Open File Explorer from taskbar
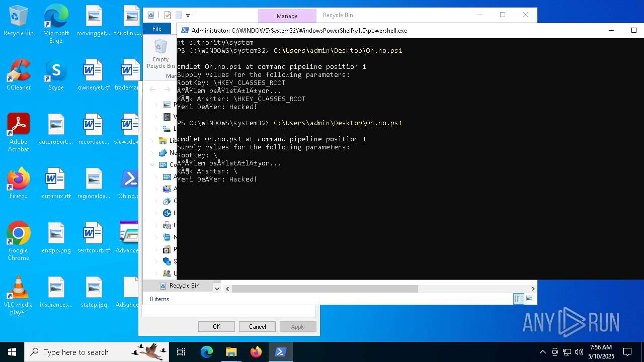The image size is (644, 362). click(231, 352)
